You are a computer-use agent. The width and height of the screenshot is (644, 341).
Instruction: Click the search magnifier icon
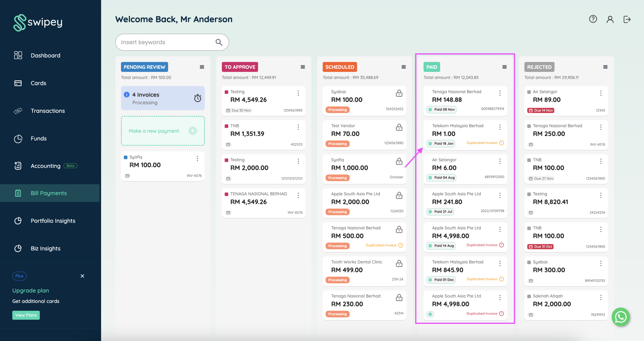[x=219, y=42]
